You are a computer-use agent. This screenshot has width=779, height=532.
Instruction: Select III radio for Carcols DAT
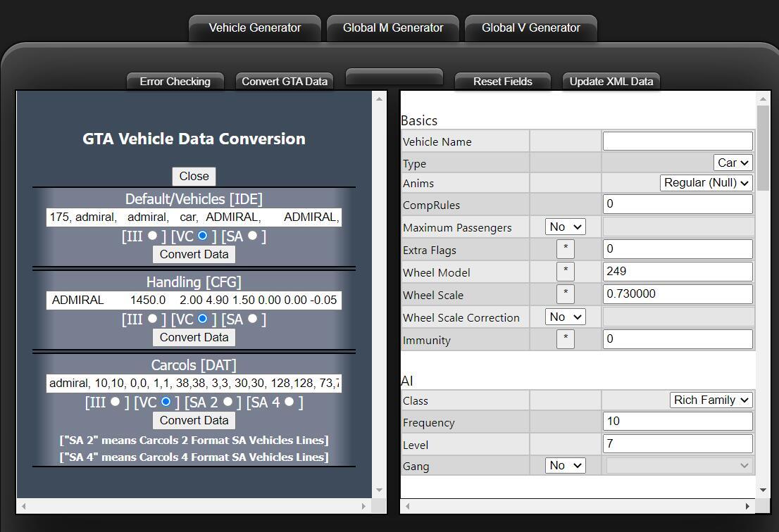[x=116, y=402]
